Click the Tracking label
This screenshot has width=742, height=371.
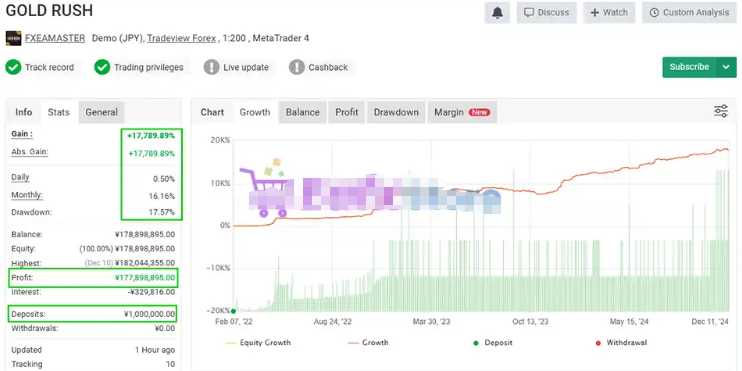tap(27, 364)
